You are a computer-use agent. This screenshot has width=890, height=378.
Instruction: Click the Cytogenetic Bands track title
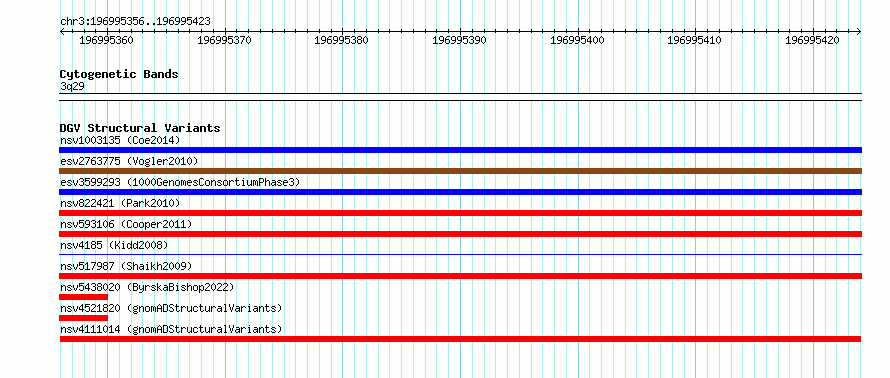tap(119, 74)
